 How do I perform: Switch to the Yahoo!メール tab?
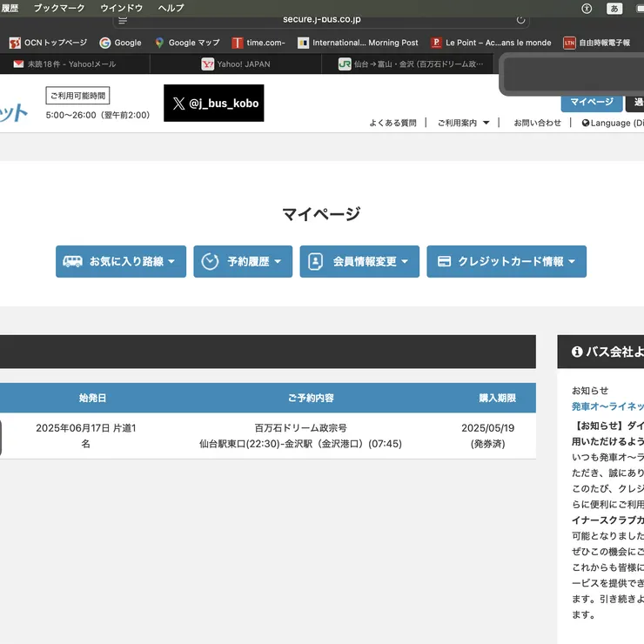pyautogui.click(x=70, y=64)
